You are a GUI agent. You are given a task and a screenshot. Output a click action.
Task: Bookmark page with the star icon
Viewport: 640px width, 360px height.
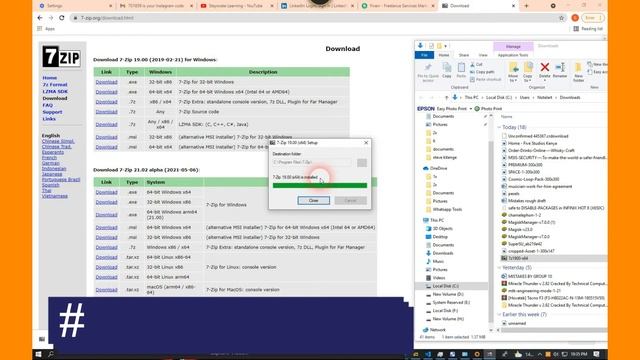click(x=561, y=18)
